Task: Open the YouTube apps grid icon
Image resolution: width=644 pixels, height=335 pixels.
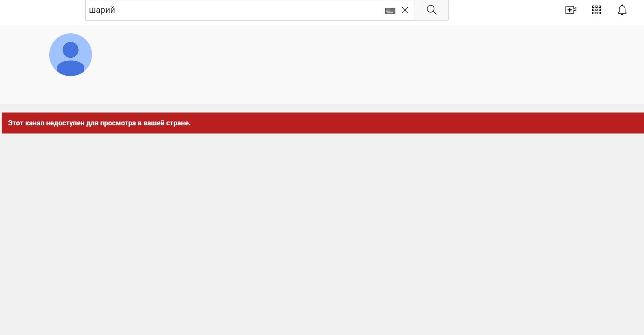Action: click(x=597, y=10)
